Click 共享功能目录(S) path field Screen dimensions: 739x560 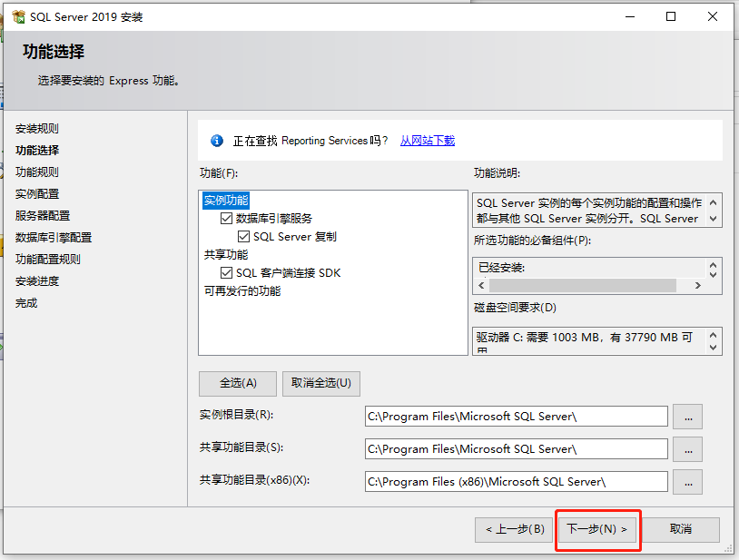516,449
